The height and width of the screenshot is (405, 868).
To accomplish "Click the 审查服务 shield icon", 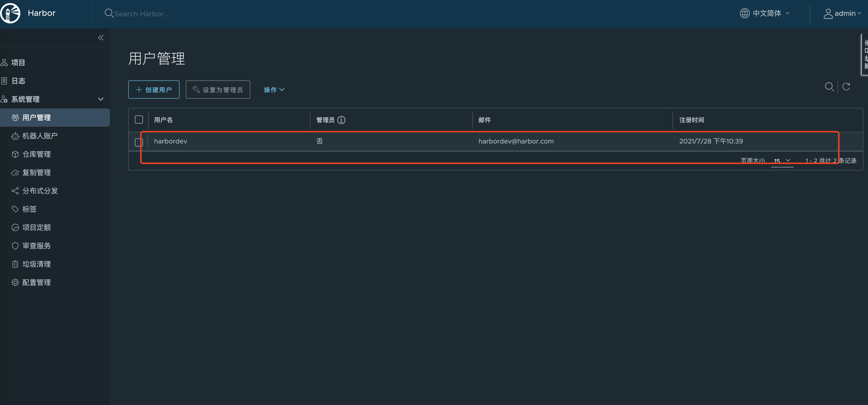I will pos(15,246).
